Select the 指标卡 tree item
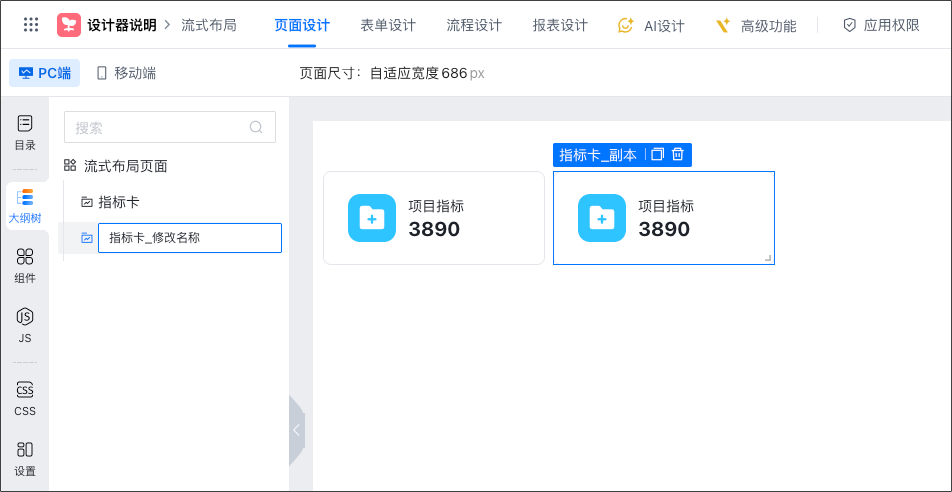This screenshot has height=492, width=952. point(118,202)
